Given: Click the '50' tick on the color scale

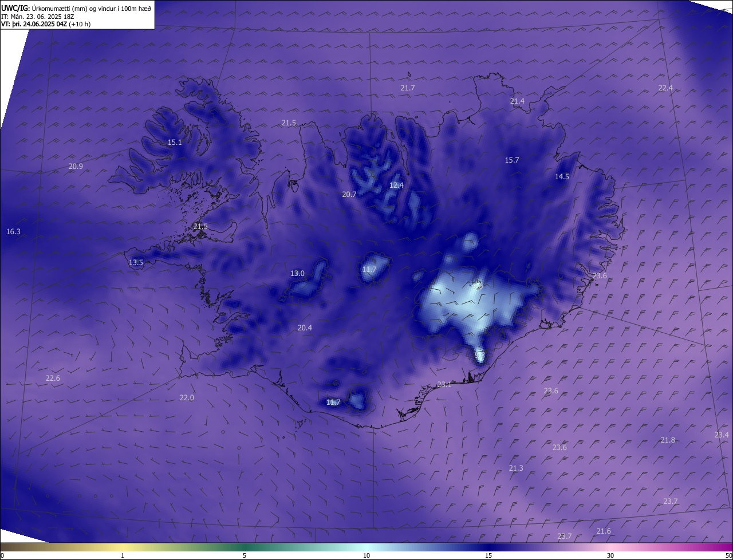Looking at the screenshot, I should [x=728, y=555].
